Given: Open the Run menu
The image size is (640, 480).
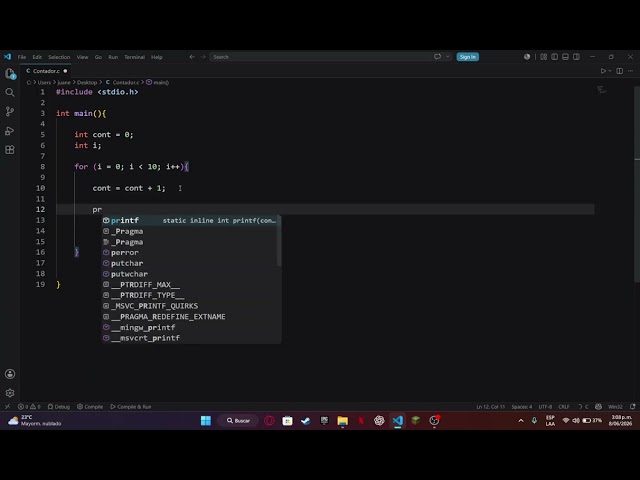Looking at the screenshot, I should 113,57.
